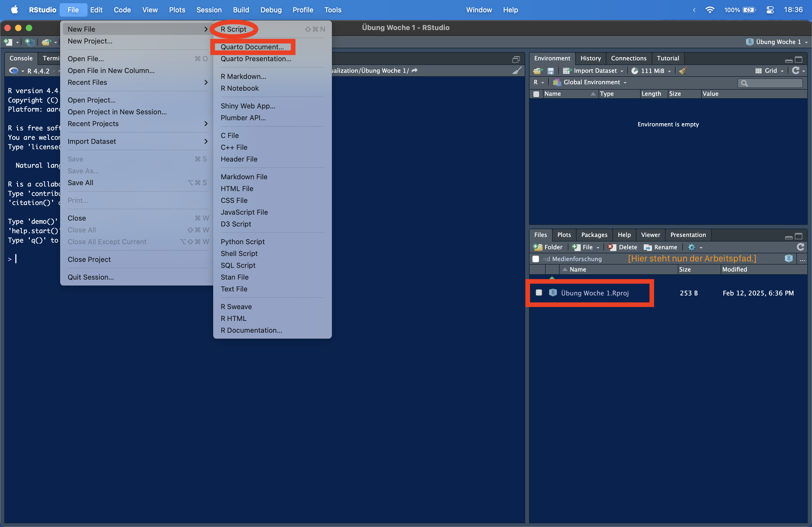The height and width of the screenshot is (527, 812).
Task: Click the New Folder icon in Files pane
Action: click(x=538, y=247)
